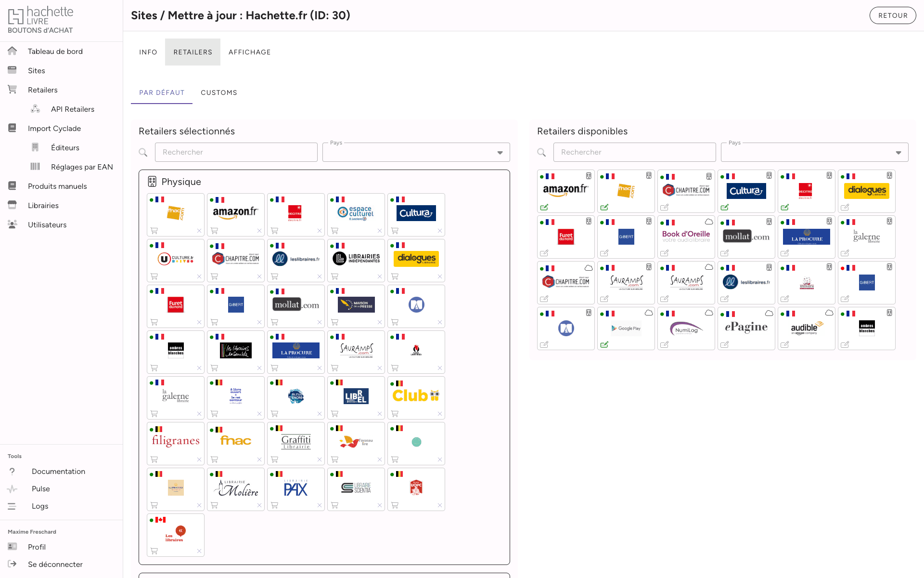
Task: Remove Furet du Nord from selected retailers
Action: [199, 322]
